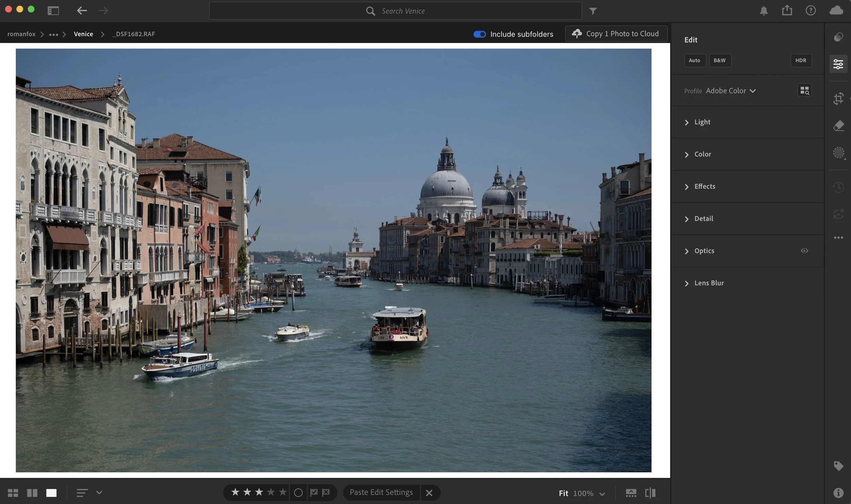Select the Healing eraser tool
Image resolution: width=851 pixels, height=504 pixels.
coord(838,126)
